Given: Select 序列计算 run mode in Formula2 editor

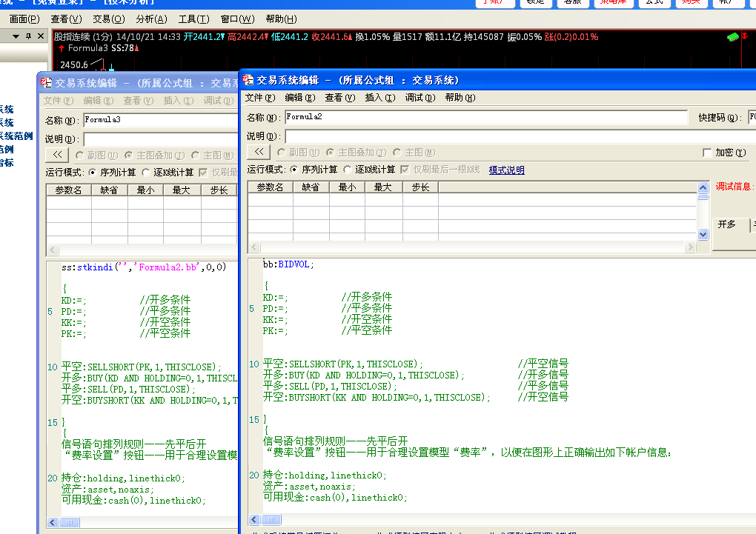Looking at the screenshot, I should click(x=294, y=170).
